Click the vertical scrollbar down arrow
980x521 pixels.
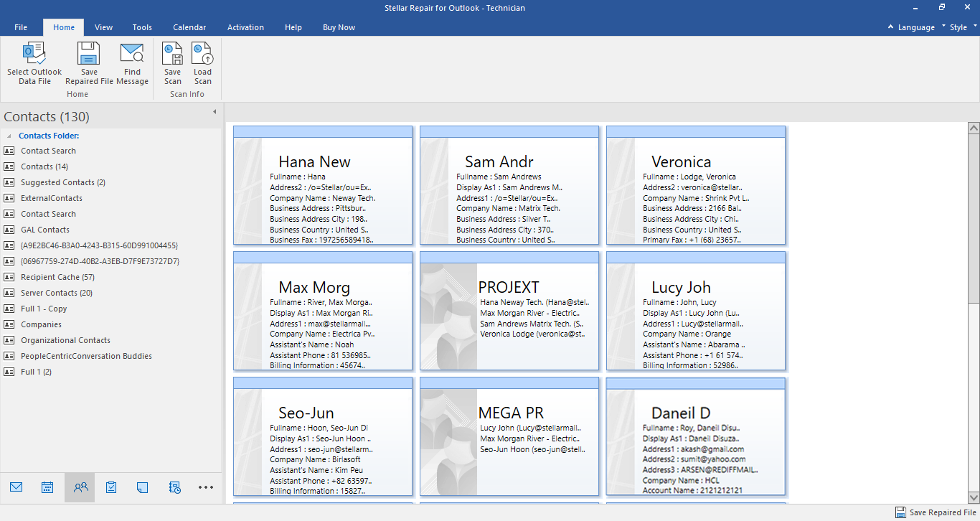[974, 497]
